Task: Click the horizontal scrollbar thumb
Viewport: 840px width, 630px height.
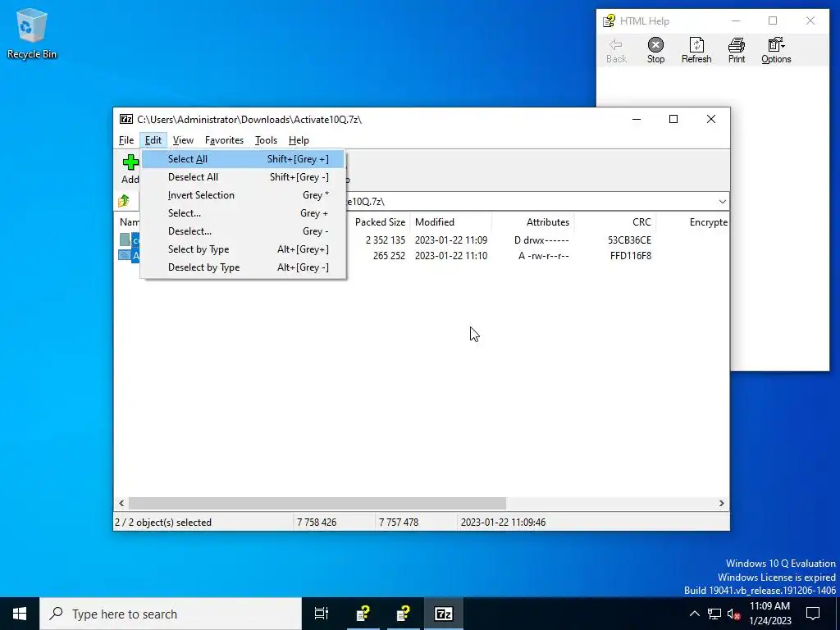Action: 317,503
